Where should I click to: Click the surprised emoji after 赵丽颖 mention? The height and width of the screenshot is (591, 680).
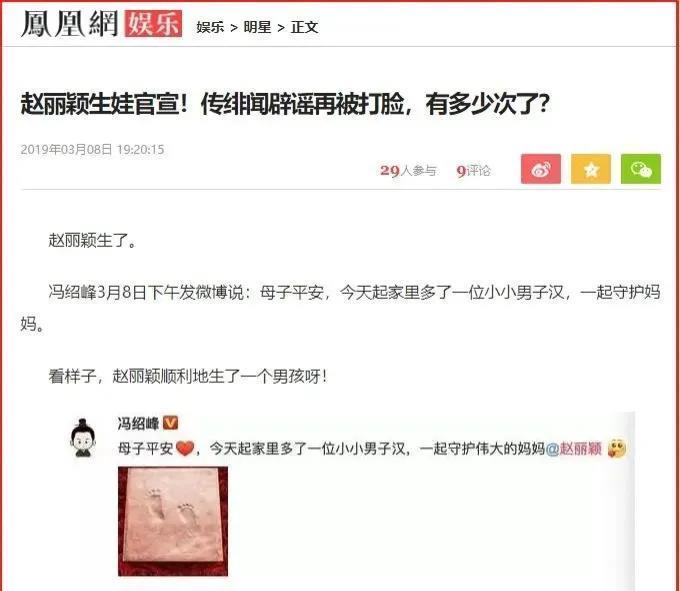(x=616, y=448)
